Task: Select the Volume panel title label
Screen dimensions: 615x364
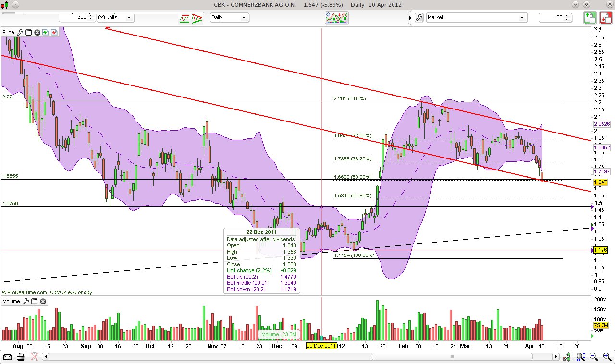Action: tap(12, 301)
